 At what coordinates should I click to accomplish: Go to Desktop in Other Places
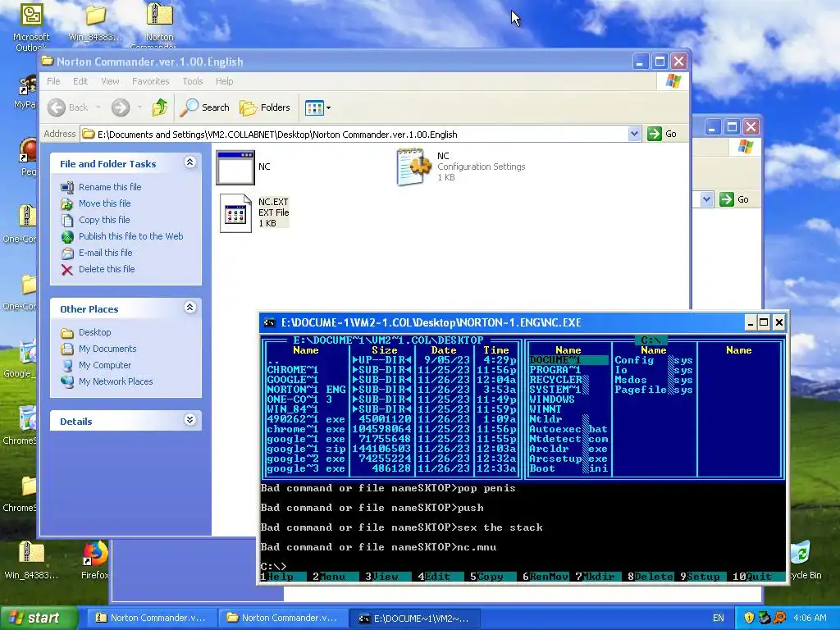click(x=95, y=332)
